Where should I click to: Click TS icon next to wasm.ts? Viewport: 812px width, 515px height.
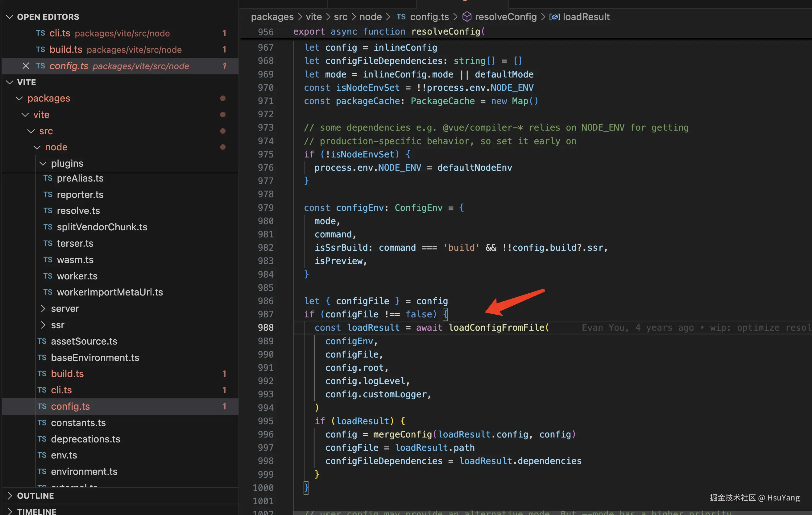(48, 260)
